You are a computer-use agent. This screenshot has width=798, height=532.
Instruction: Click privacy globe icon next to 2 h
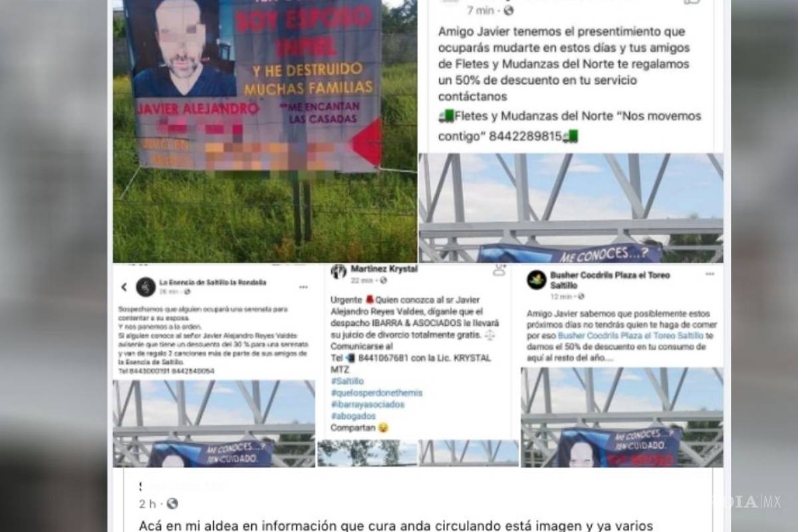tap(172, 503)
